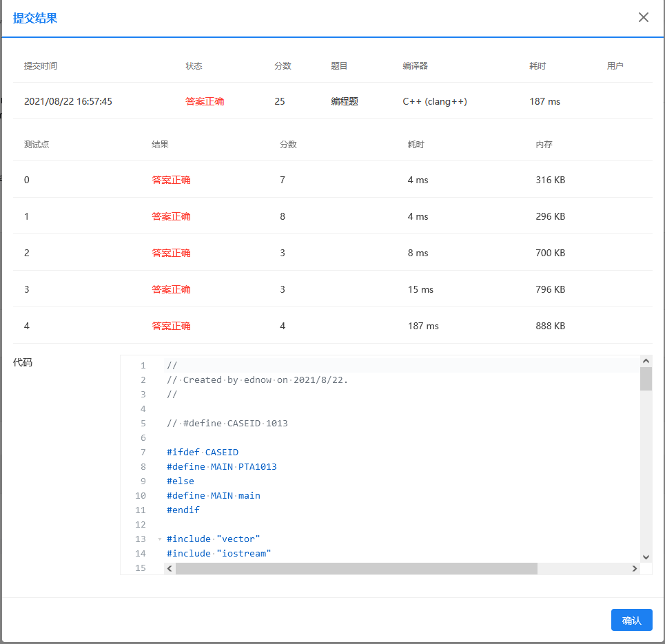Click test point 0 result 答案正确
665x644 pixels.
[171, 180]
